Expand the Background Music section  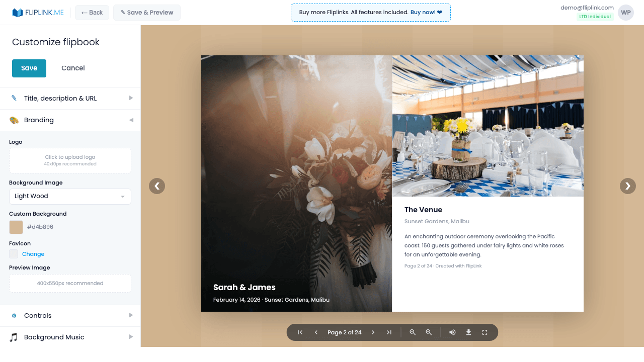(70, 337)
